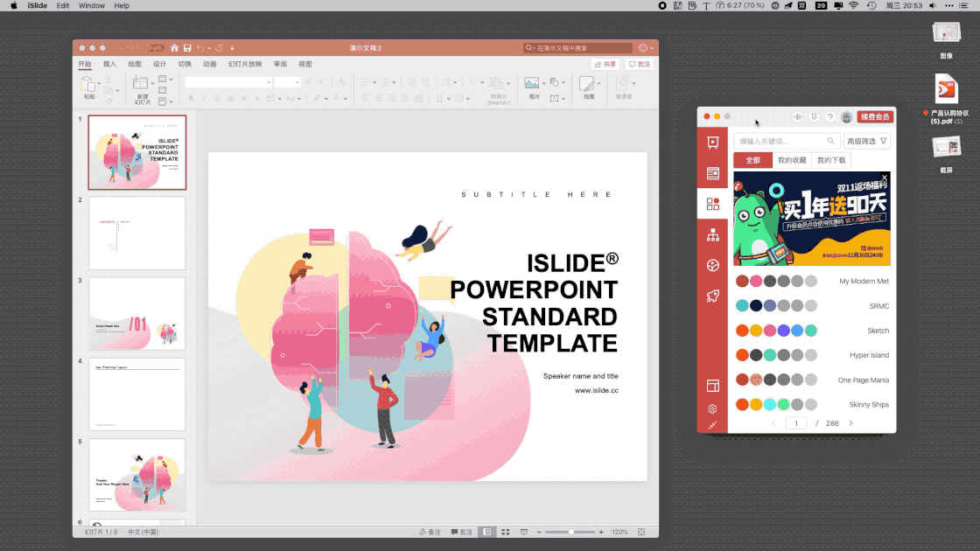Open the 幻灯片放映 ribbon tab

click(245, 65)
